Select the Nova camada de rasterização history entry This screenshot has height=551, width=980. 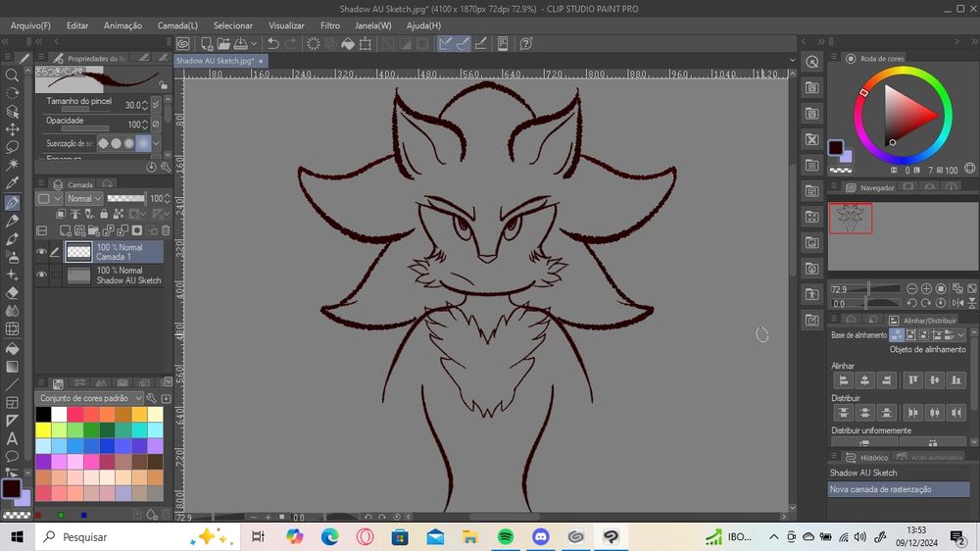click(x=880, y=489)
